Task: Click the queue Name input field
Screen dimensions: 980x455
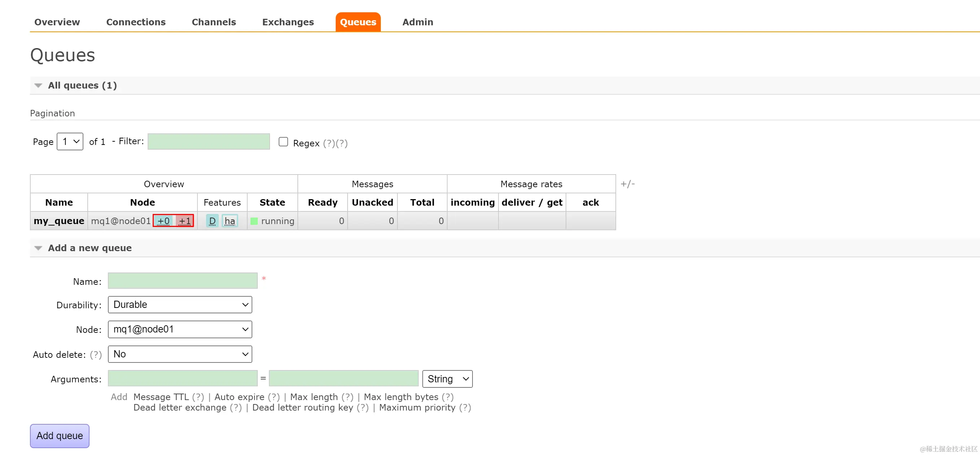Action: coord(183,281)
